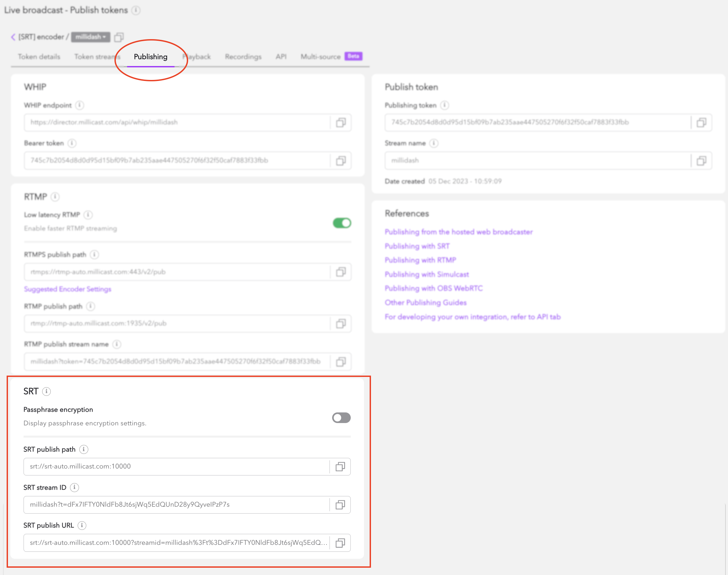Switch to the Publishing tab
Screen dimensions: 728x575
[x=151, y=56]
